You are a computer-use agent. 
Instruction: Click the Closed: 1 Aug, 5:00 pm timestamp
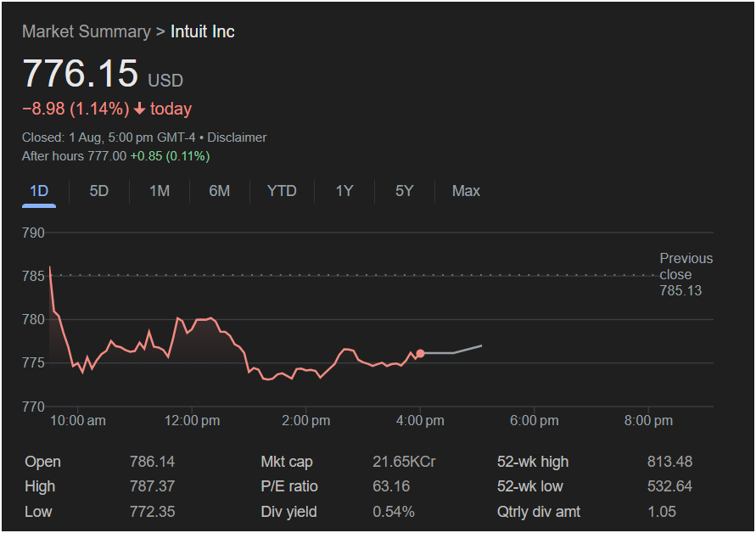point(109,137)
